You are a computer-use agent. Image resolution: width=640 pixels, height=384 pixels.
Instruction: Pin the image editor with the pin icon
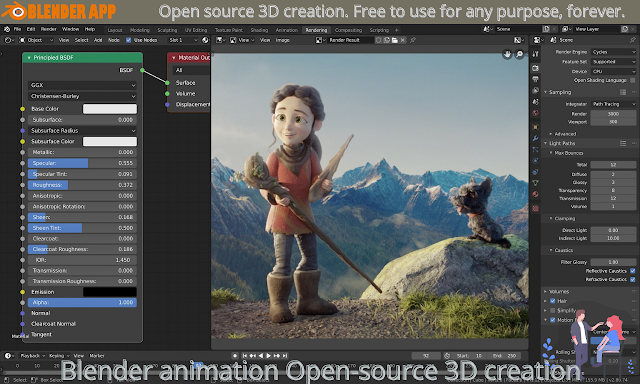click(413, 40)
